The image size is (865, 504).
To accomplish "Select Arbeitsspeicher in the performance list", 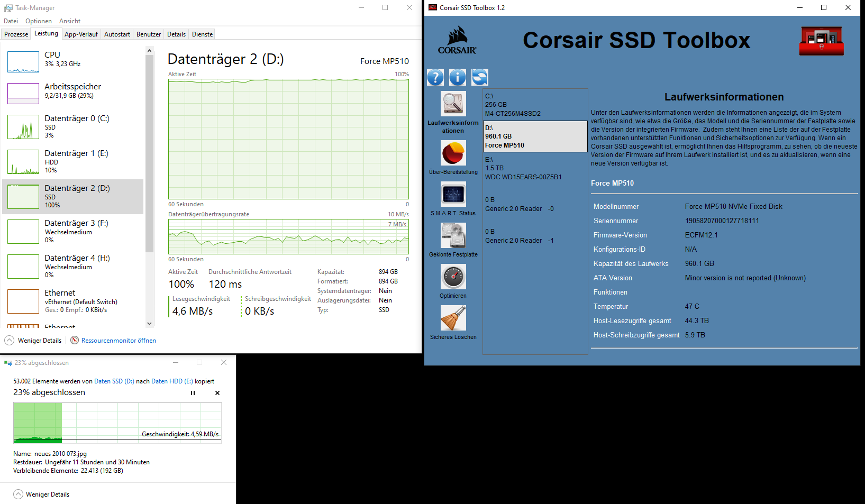I will click(x=73, y=94).
